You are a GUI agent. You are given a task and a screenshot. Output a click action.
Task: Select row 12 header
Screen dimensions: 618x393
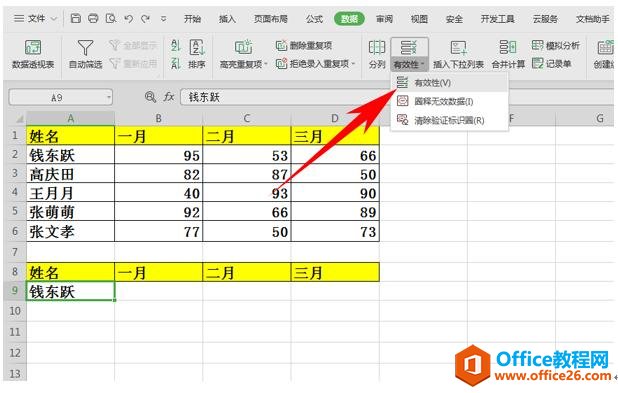15,352
